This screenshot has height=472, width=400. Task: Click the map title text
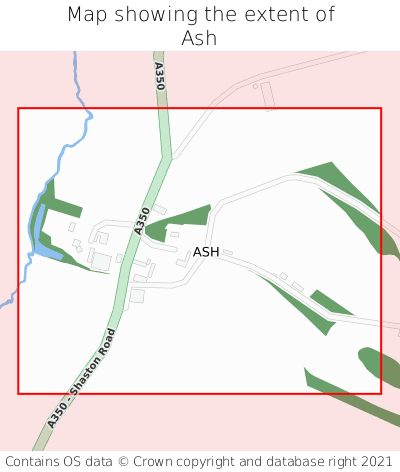pos(200,26)
